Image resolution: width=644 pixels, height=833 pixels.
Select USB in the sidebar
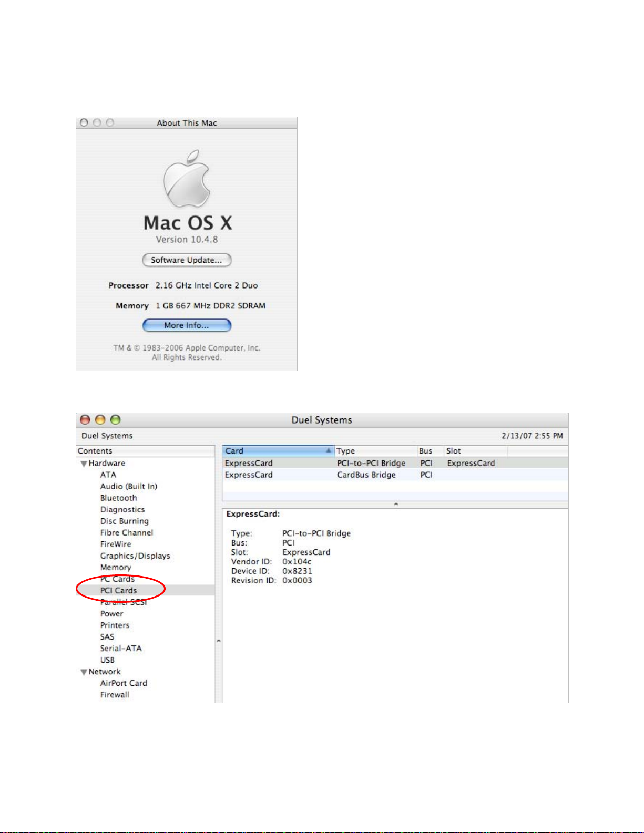[x=107, y=660]
